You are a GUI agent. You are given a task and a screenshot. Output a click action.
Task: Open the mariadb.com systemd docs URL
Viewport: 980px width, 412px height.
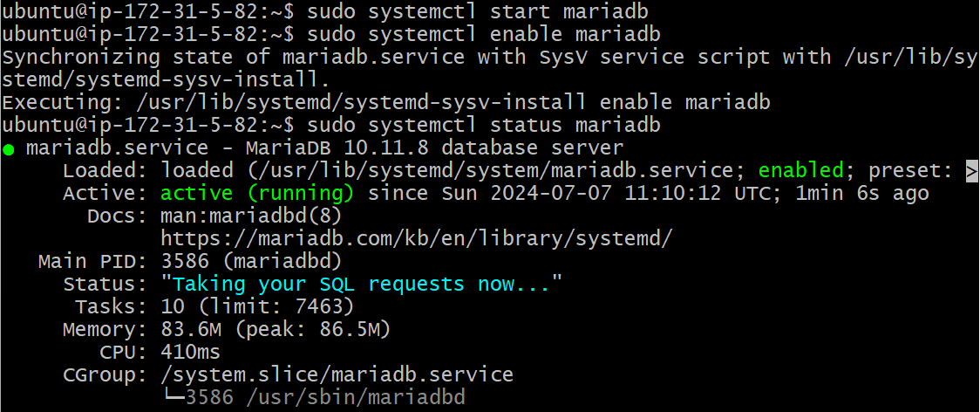click(417, 238)
